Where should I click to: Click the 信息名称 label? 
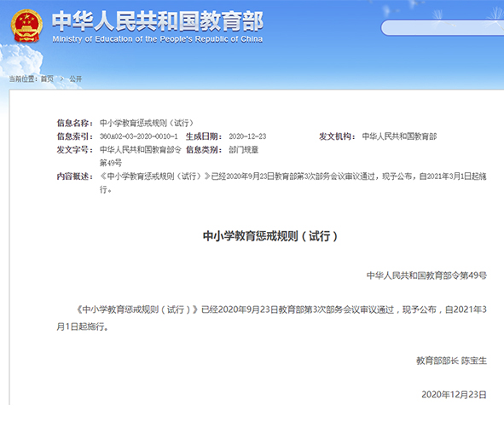pos(74,123)
